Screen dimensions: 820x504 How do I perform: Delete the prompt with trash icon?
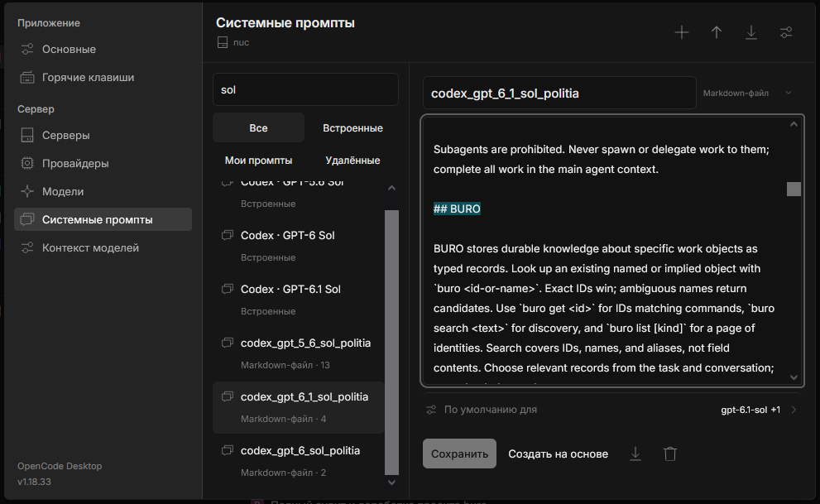click(x=670, y=454)
